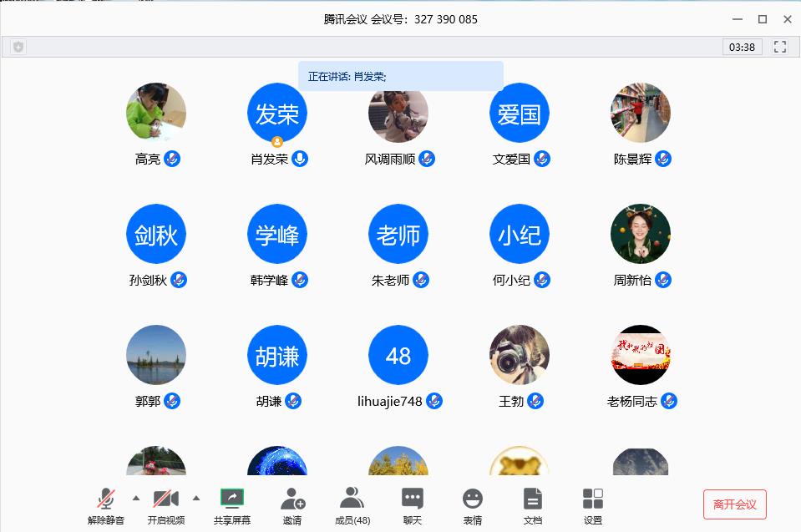Click the security shield icon at top left
This screenshot has height=532, width=801.
pos(18,47)
